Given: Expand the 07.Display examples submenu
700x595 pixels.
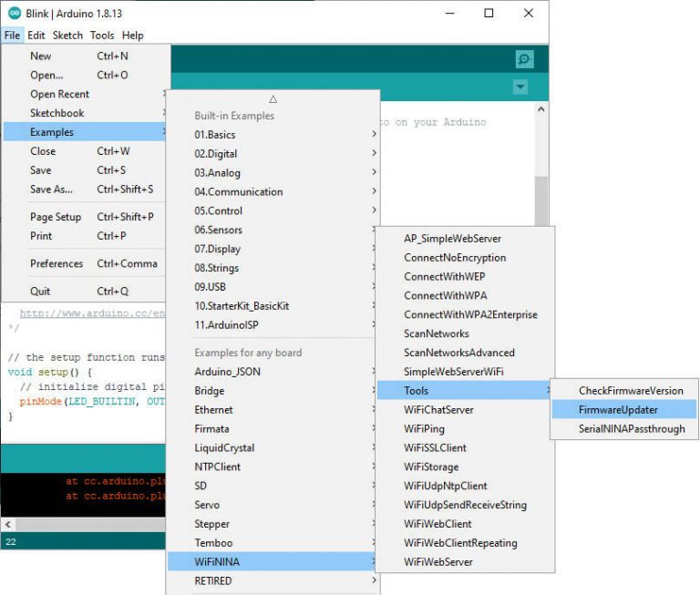Looking at the screenshot, I should coord(273,249).
